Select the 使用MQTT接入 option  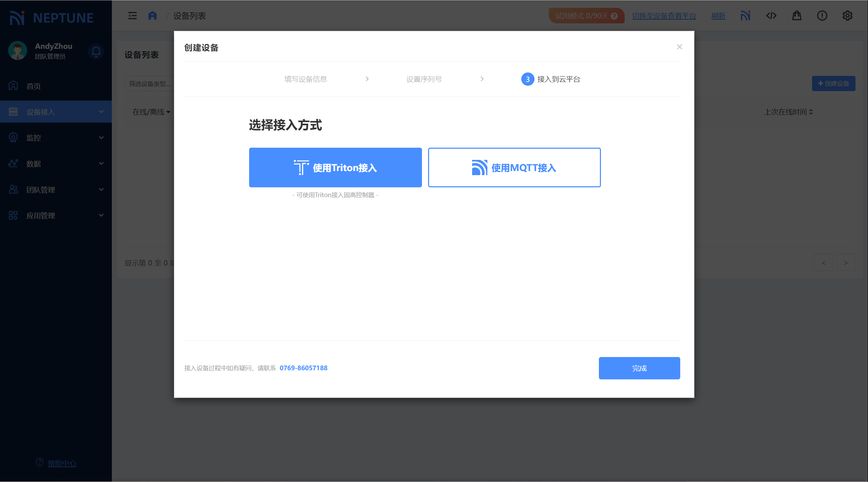(x=514, y=167)
